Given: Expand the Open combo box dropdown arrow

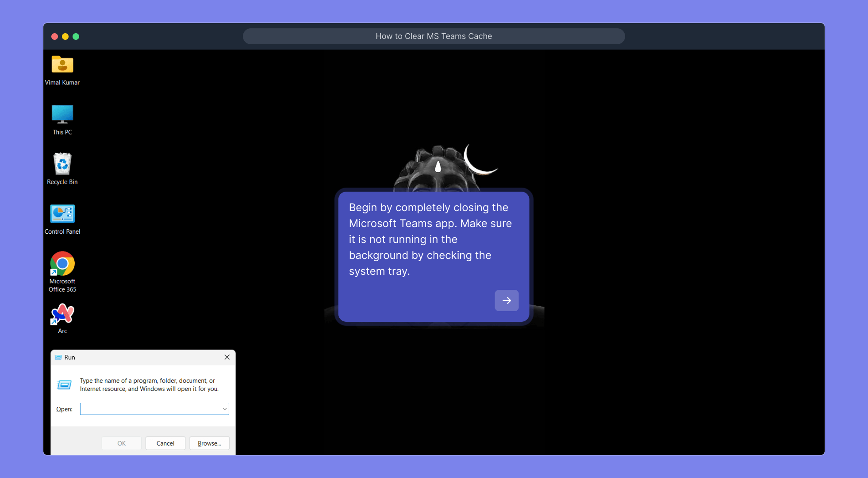Looking at the screenshot, I should click(x=225, y=409).
